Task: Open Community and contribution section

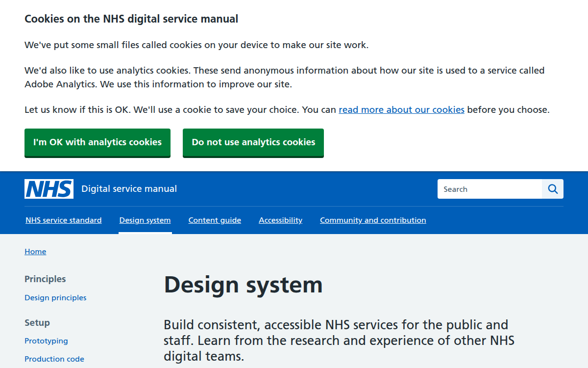Action: (x=373, y=220)
